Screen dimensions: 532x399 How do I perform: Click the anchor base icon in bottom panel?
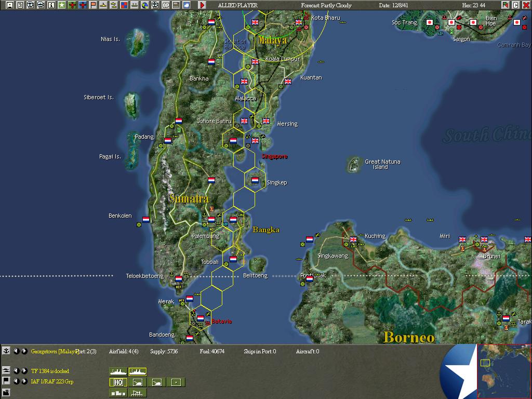pos(6,351)
